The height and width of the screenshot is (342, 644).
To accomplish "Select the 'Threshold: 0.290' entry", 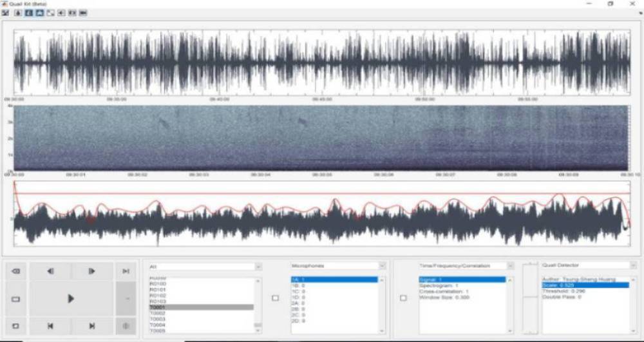I will tap(585, 290).
